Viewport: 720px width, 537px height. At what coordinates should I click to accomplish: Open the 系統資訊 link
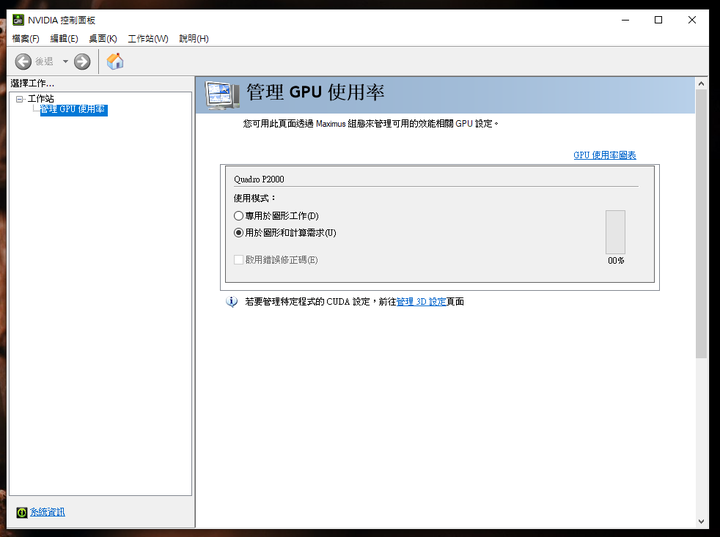[47, 512]
